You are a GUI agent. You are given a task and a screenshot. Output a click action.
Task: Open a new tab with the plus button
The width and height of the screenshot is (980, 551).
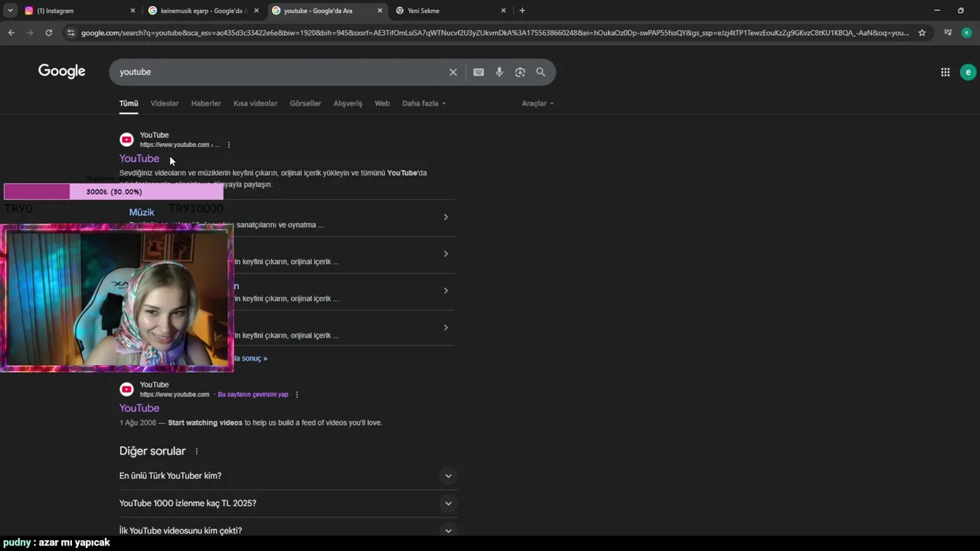[x=522, y=11]
